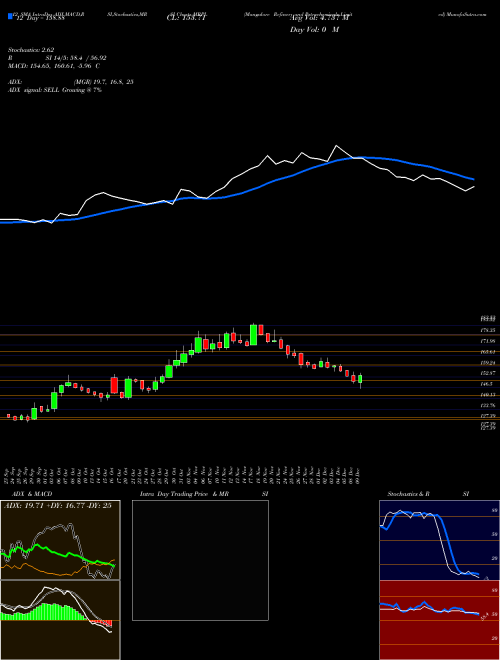Select the '12 Day = 158.88' SMA value
Viewport: 500px width, 660px height.
39,19
